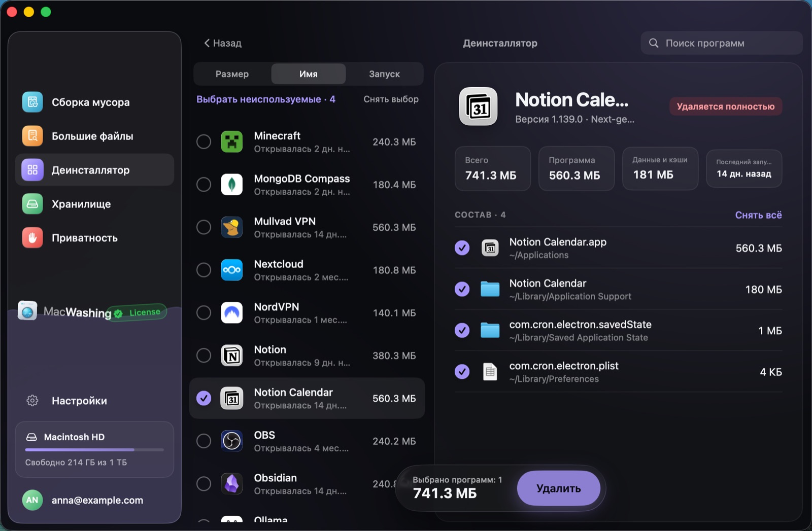Click the Mullvad VPN app icon
Viewport: 812px width, 531px height.
point(232,227)
